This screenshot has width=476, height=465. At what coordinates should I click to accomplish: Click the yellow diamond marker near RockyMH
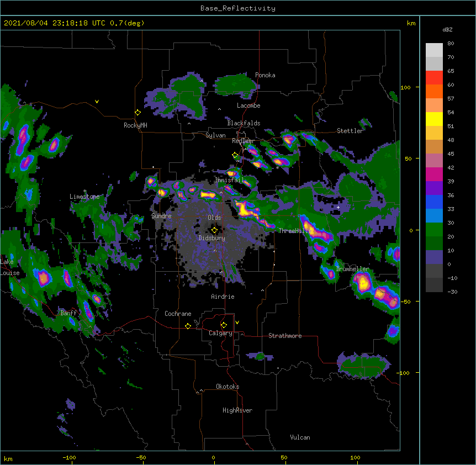(x=137, y=112)
